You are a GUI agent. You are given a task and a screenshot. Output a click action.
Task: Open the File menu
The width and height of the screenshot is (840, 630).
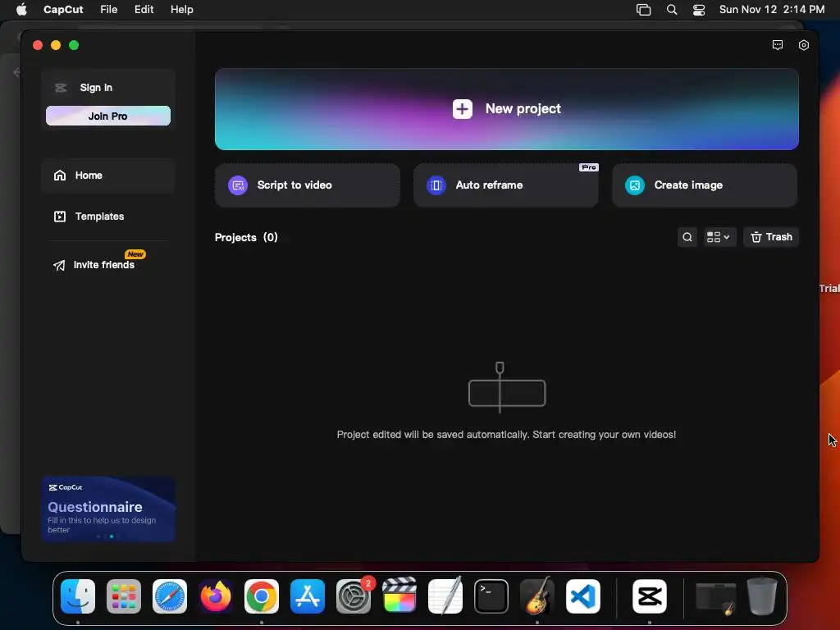(109, 10)
